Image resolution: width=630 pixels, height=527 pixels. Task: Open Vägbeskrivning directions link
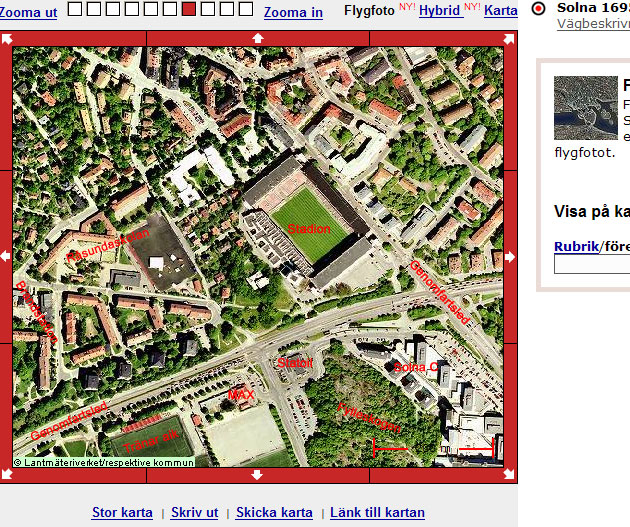pyautogui.click(x=593, y=24)
